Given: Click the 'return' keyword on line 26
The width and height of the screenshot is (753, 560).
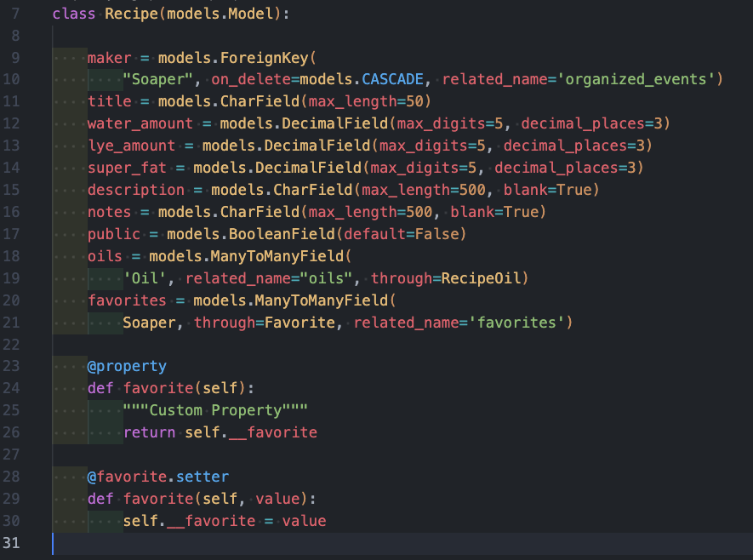Looking at the screenshot, I should [x=149, y=432].
